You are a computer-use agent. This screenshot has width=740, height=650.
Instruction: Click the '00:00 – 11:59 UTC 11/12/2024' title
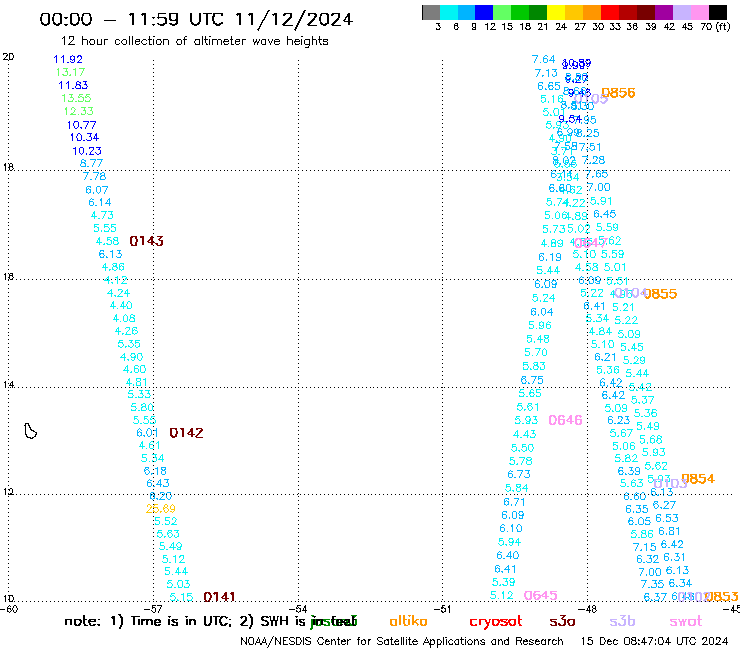[196, 19]
